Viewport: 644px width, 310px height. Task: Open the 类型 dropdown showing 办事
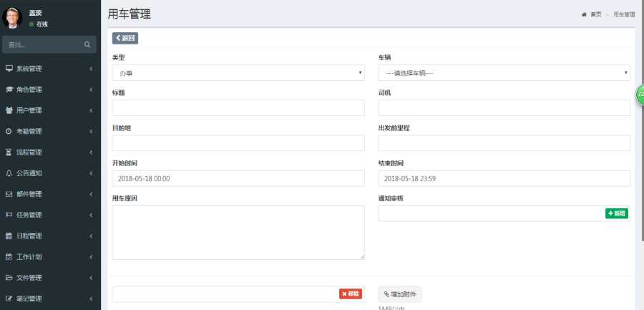(238, 73)
